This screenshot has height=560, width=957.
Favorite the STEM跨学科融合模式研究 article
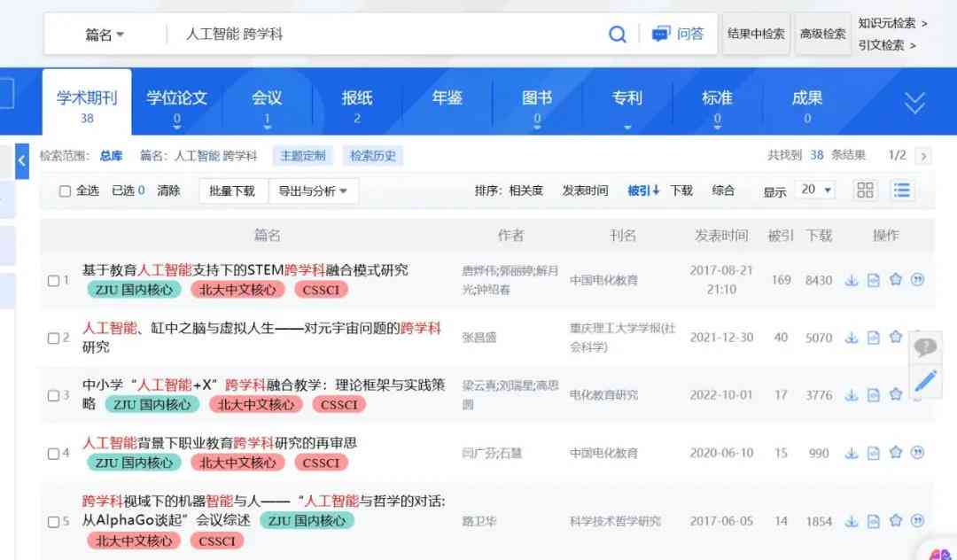(x=895, y=279)
